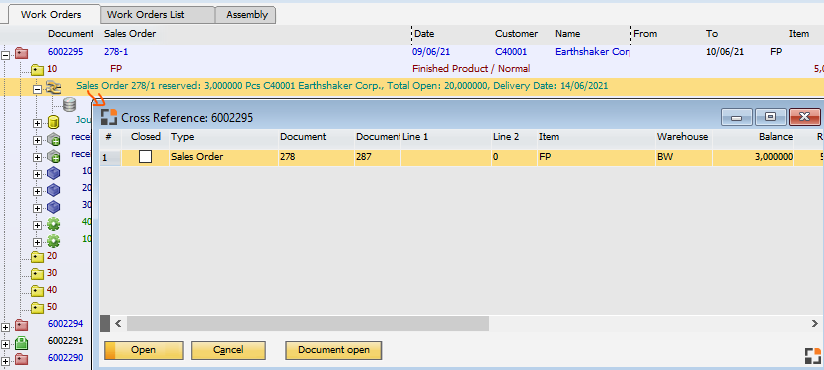This screenshot has width=824, height=370.
Task: Click the gray database icon under the reservation row
Action: tap(69, 105)
